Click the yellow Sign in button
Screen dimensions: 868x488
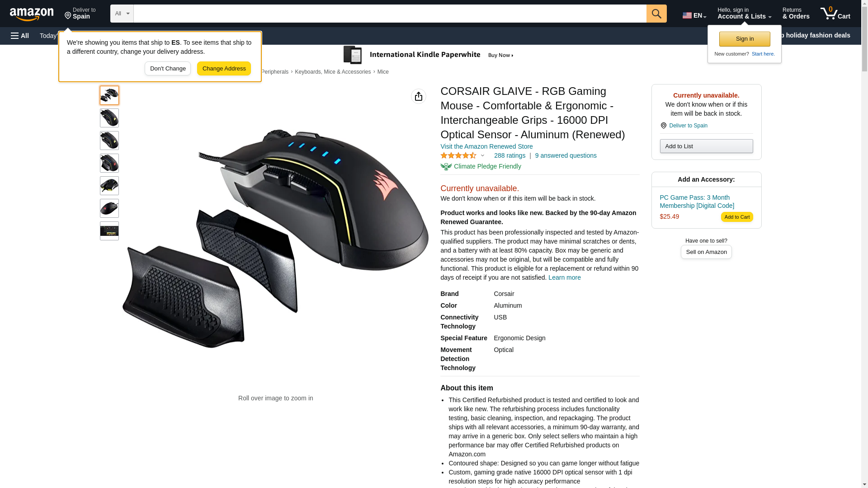point(745,39)
